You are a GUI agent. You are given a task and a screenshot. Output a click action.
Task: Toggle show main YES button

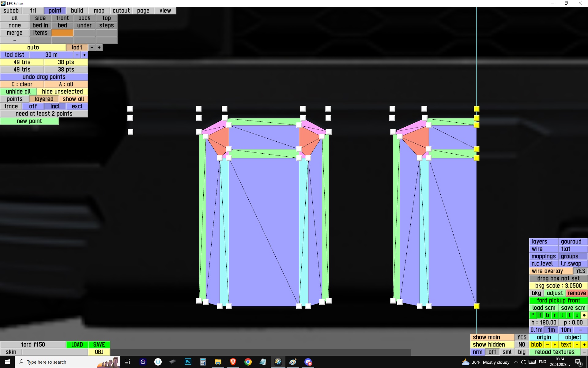[522, 337]
